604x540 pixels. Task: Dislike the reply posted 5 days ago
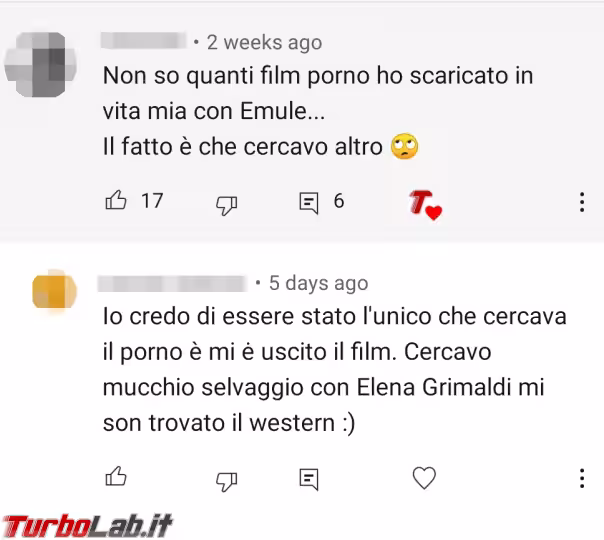[226, 481]
